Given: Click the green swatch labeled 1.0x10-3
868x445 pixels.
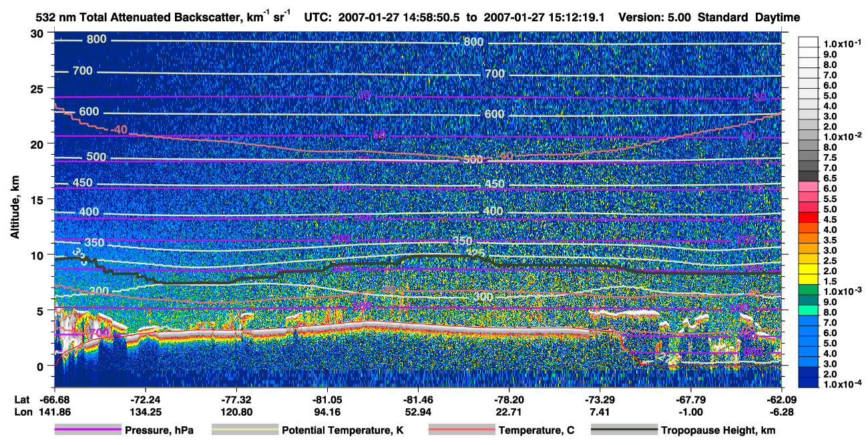Looking at the screenshot, I should (808, 289).
